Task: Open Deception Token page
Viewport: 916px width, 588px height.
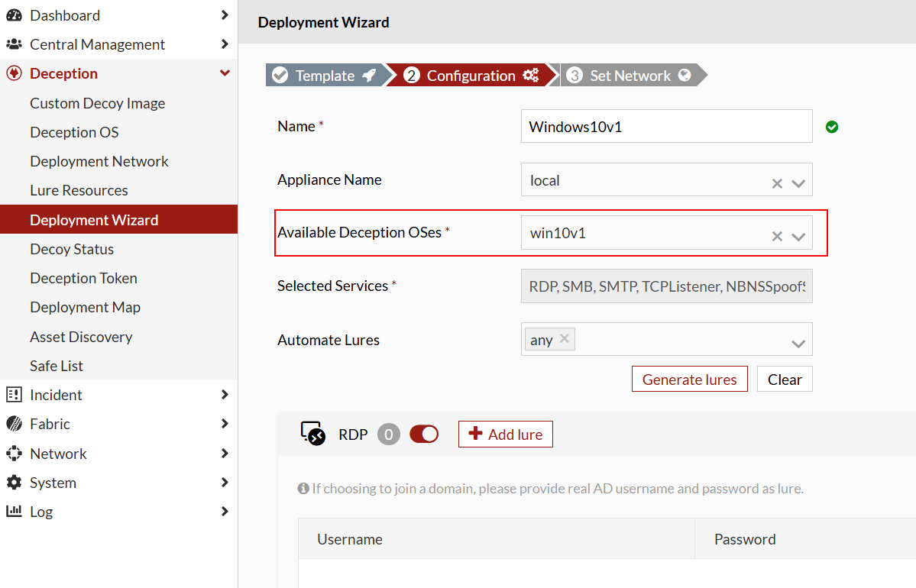Action: pos(83,278)
